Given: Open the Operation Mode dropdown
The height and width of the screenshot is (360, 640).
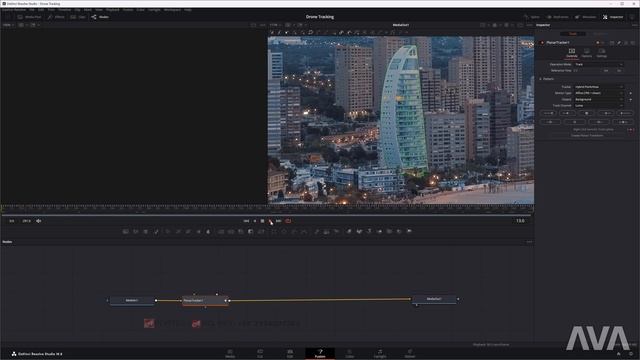Looking at the screenshot, I should click(x=599, y=64).
